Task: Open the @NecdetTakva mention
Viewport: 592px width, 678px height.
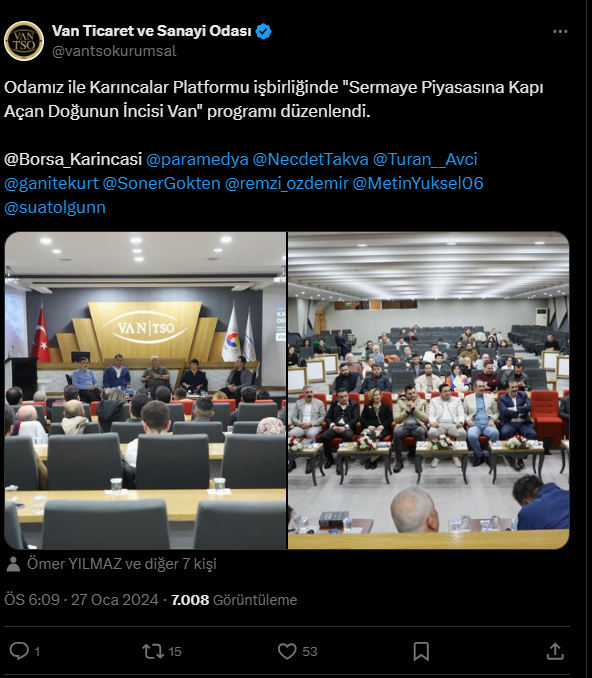Action: tap(310, 160)
